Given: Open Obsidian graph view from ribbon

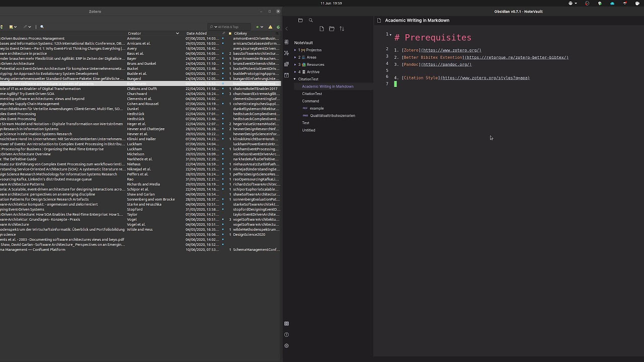Looking at the screenshot, I should point(286,53).
